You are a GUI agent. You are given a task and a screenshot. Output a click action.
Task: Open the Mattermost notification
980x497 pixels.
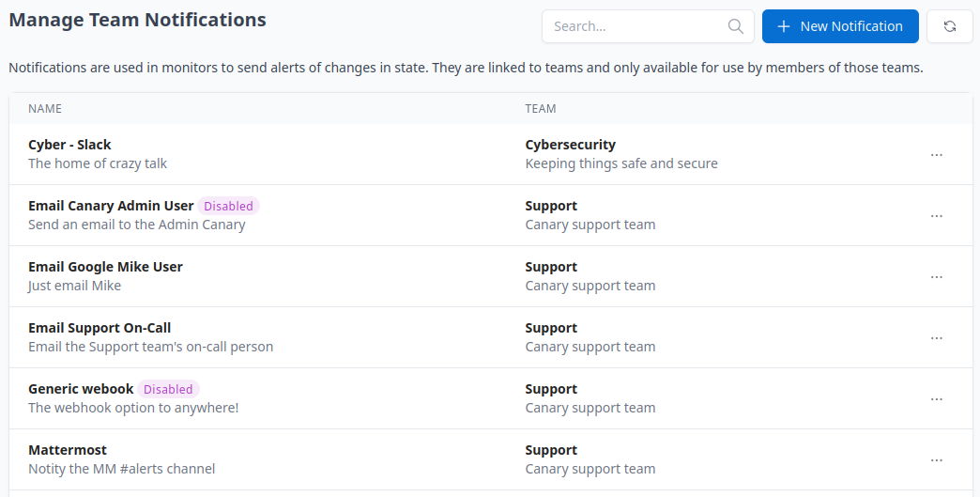tap(68, 450)
